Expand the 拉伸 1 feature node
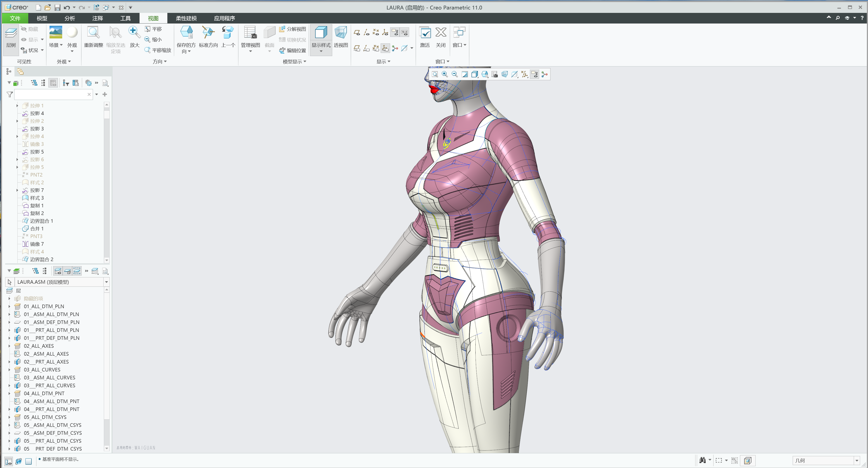The width and height of the screenshot is (868, 468). pyautogui.click(x=17, y=105)
